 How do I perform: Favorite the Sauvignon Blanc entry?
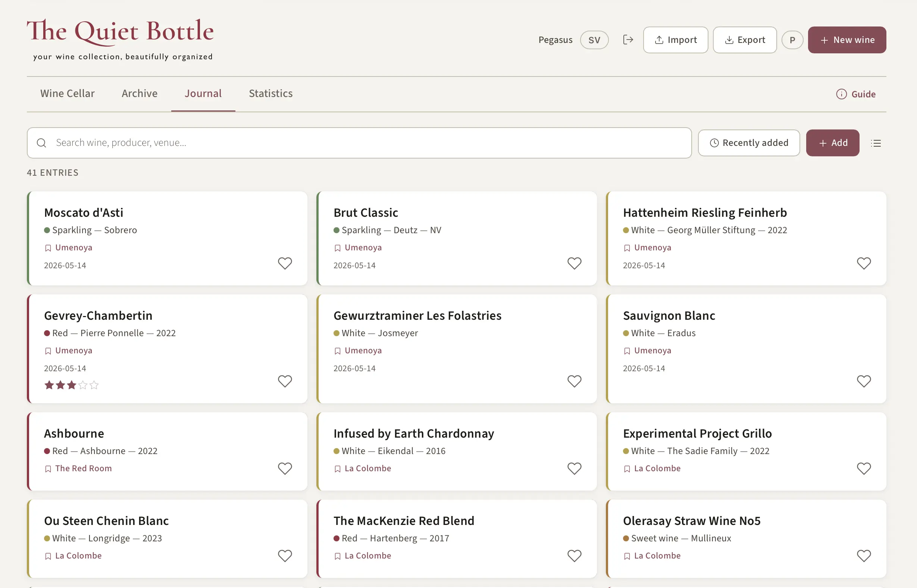[x=864, y=381]
